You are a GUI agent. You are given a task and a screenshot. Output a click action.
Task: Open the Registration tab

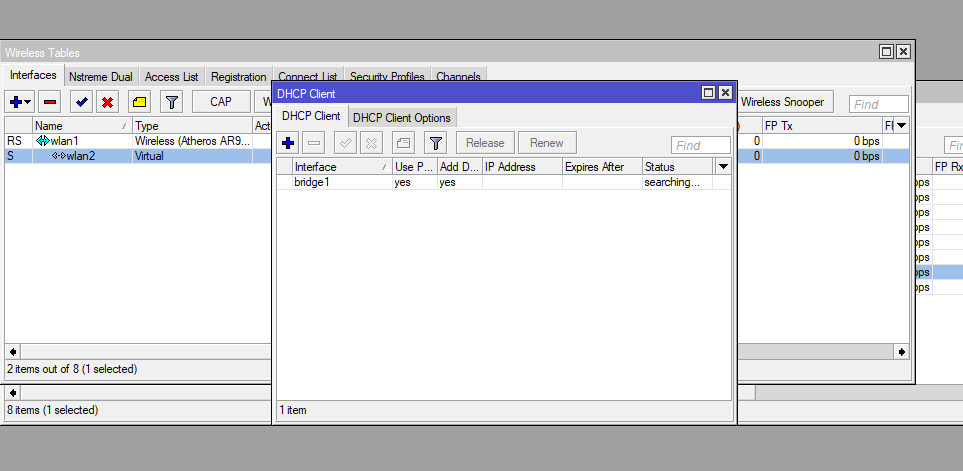click(x=238, y=77)
